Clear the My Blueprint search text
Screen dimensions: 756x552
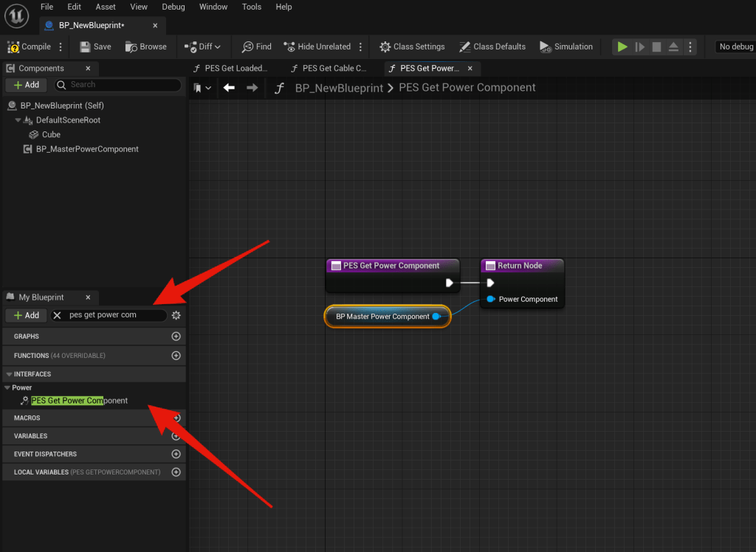58,315
